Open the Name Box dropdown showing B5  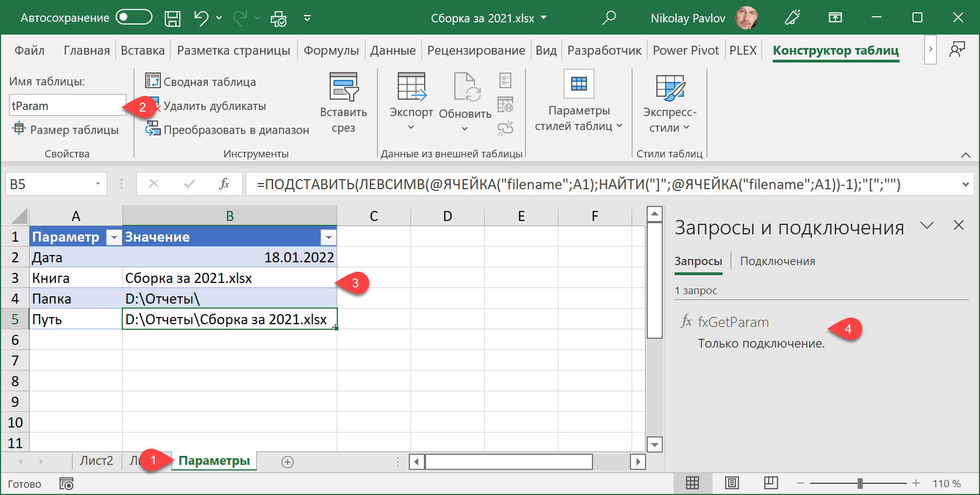98,184
